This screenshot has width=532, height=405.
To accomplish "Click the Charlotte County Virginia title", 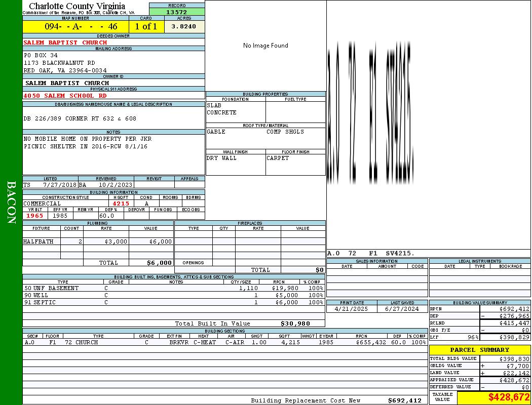I will pyautogui.click(x=77, y=6).
